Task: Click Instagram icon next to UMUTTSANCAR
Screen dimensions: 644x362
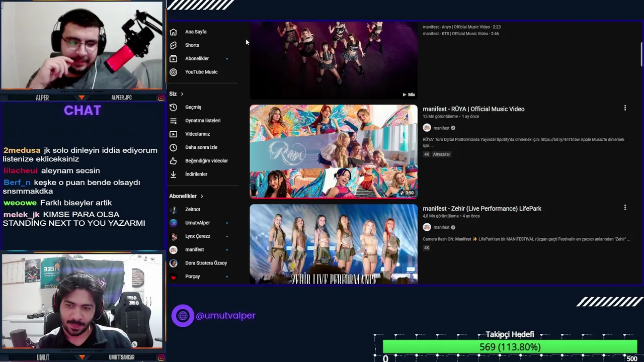Action: click(x=161, y=357)
